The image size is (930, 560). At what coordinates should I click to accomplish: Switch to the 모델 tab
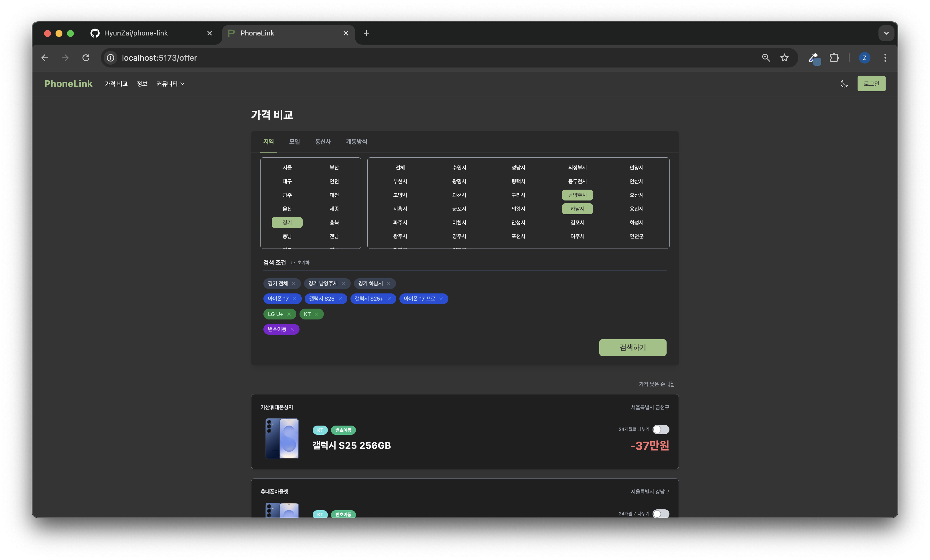[294, 141]
